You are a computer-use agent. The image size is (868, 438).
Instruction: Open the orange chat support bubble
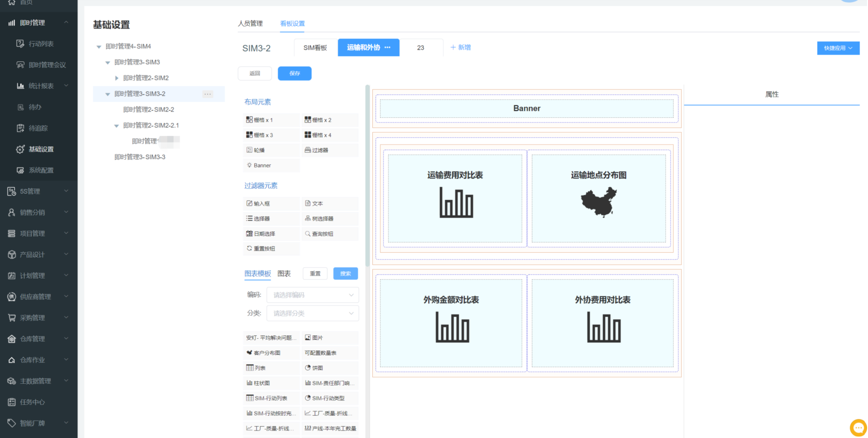858,428
